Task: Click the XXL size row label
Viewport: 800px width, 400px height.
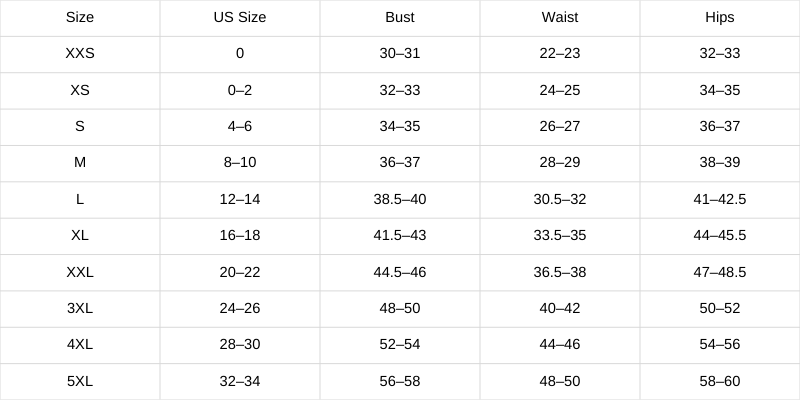Action: (x=80, y=272)
